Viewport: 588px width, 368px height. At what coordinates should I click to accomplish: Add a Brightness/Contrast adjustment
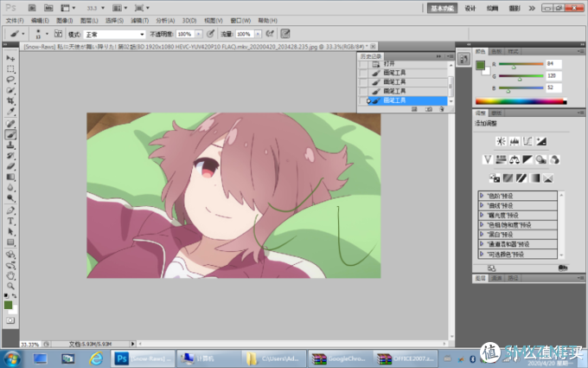pos(501,141)
